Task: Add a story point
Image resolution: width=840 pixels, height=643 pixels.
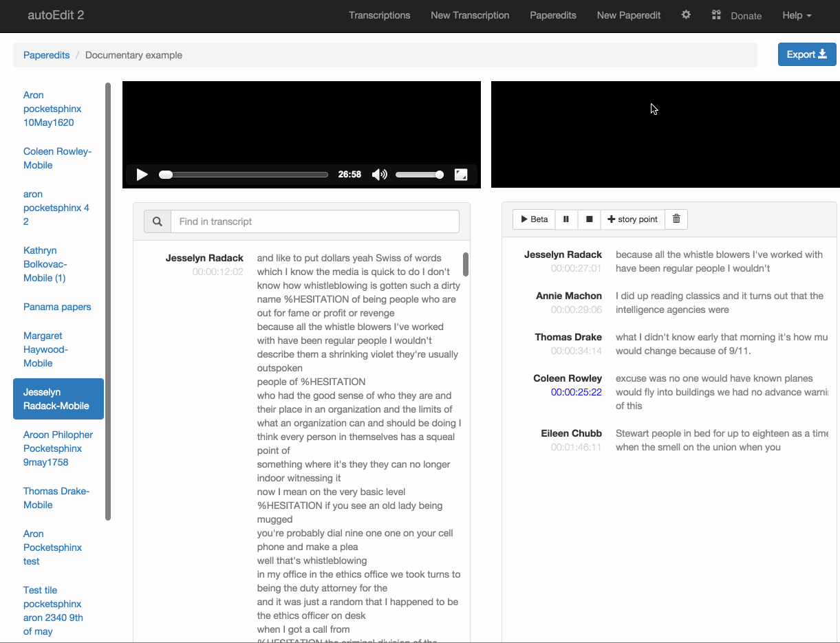Action: pyautogui.click(x=632, y=219)
